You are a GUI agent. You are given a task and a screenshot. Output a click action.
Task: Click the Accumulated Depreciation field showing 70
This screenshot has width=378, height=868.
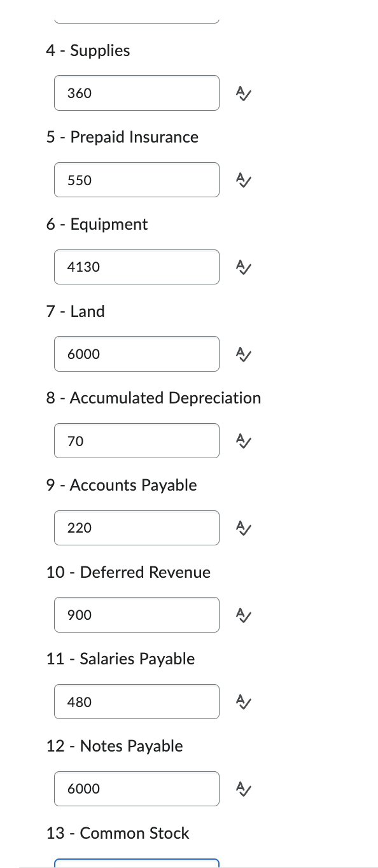point(136,441)
